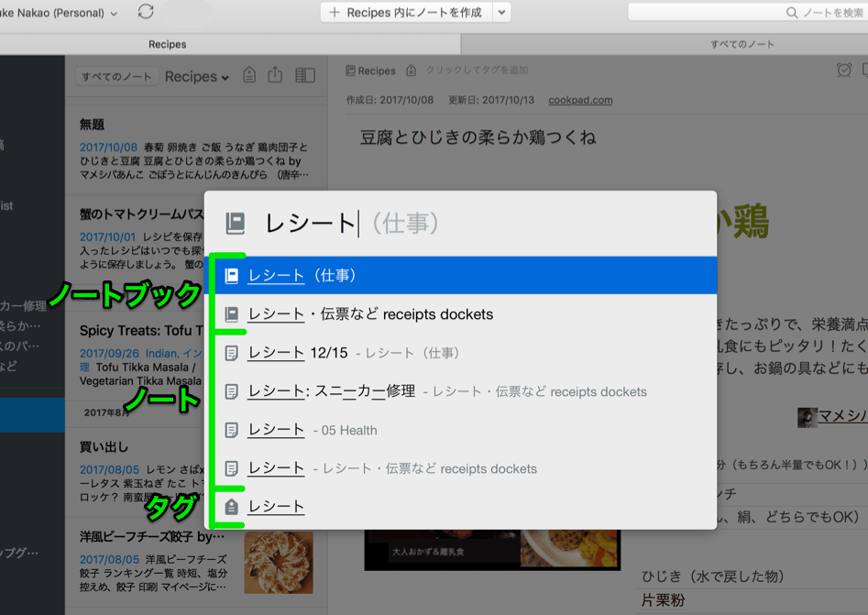868x615 pixels.
Task: Click the share notebook icon
Action: point(275,74)
